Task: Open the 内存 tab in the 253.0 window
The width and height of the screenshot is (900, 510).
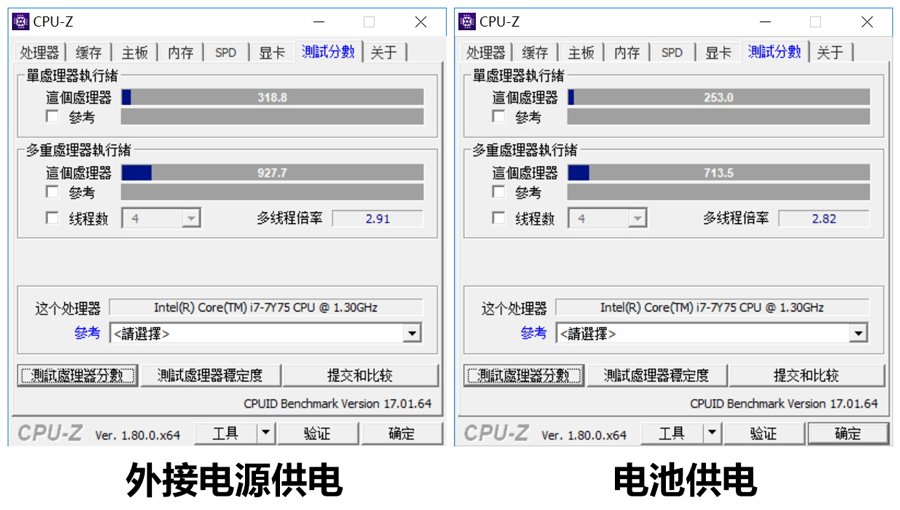Action: pos(626,52)
